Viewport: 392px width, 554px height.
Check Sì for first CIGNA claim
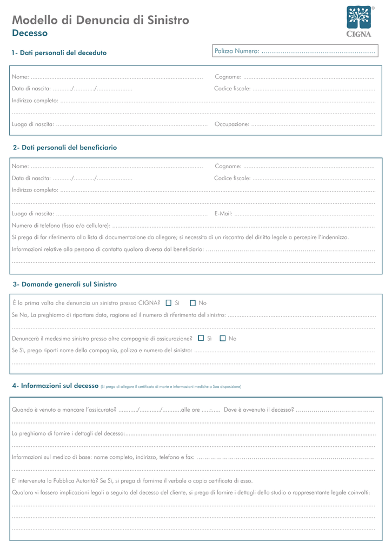[169, 303]
